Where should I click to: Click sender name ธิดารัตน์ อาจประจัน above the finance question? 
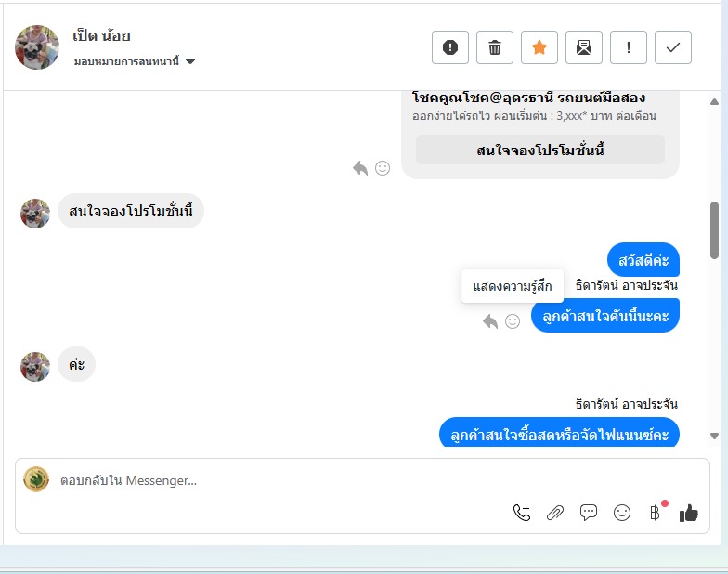click(x=626, y=403)
